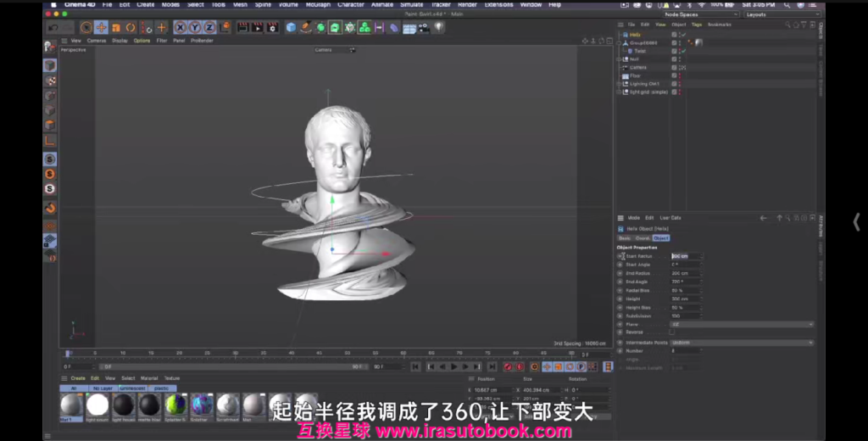Image resolution: width=868 pixels, height=441 pixels.
Task: Open the deformer (purple capsule) icon
Action: tap(394, 27)
